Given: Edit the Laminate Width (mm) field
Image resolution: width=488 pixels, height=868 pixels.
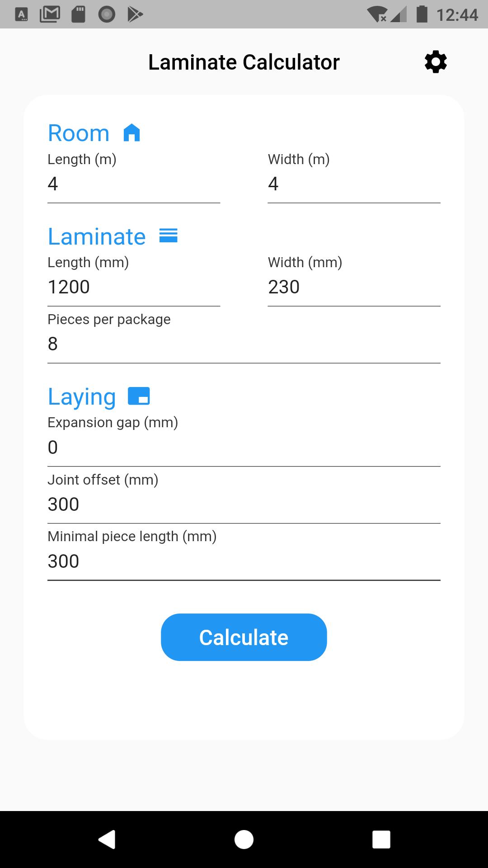Looking at the screenshot, I should point(354,280).
